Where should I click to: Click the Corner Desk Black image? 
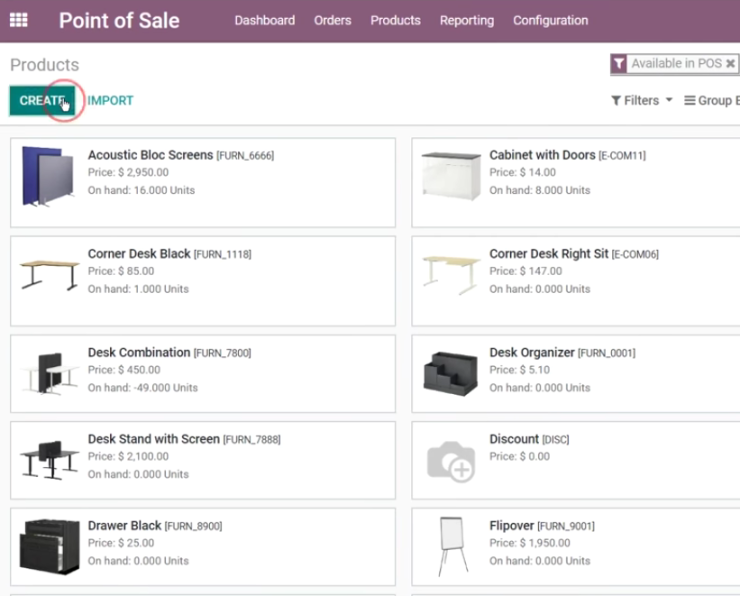(50, 274)
